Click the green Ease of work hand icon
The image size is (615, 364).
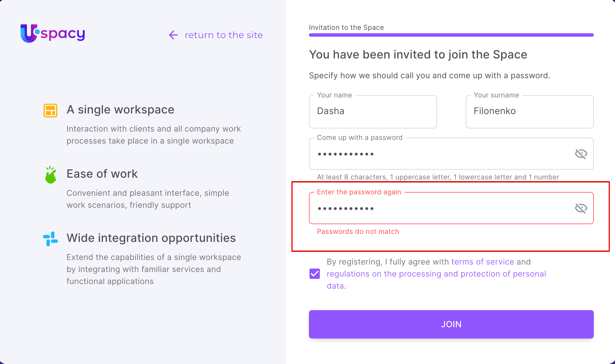pos(51,175)
